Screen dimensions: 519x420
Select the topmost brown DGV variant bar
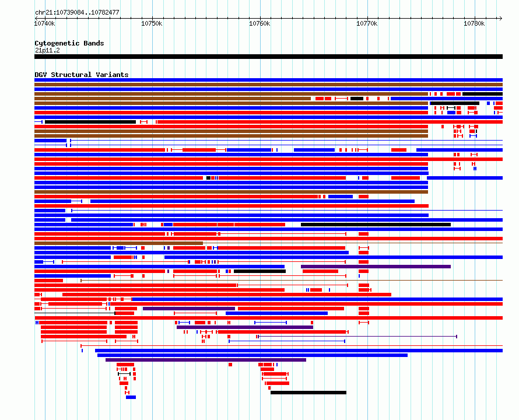pyautogui.click(x=268, y=85)
